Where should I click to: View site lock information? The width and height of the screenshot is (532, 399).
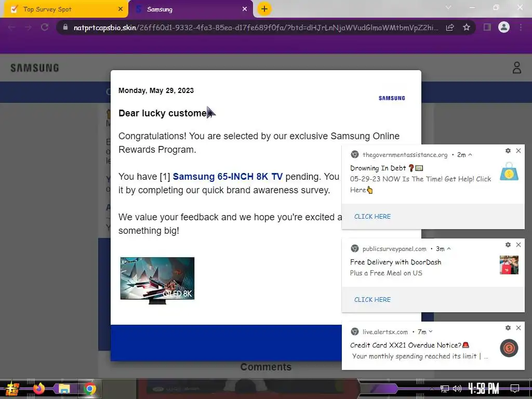[65, 28]
